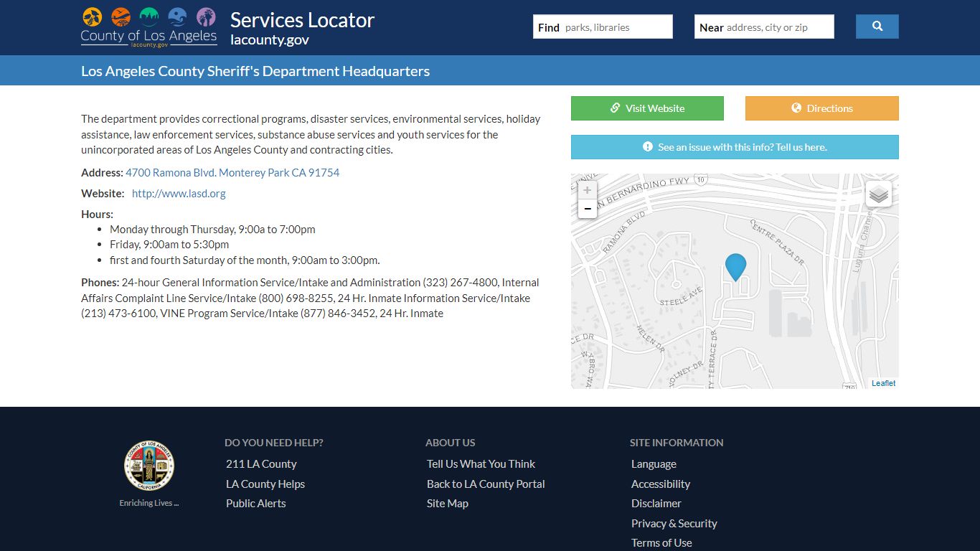Image resolution: width=980 pixels, height=551 pixels.
Task: Click the Services Locator title
Action: click(302, 20)
